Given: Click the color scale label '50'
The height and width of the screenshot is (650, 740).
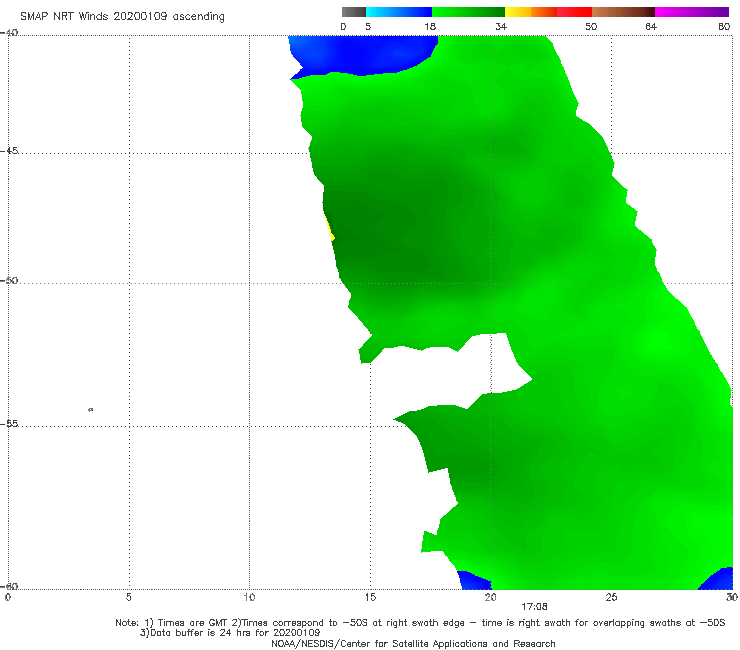Looking at the screenshot, I should coord(591,26).
